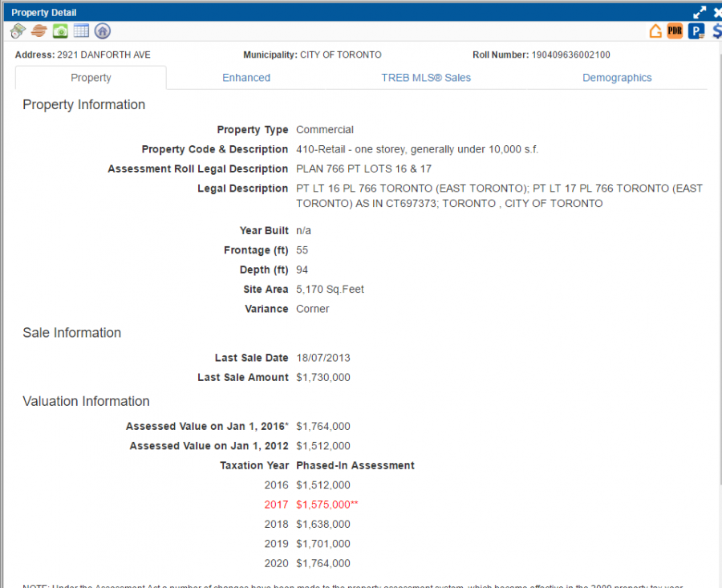
Task: Click the 410-Retail property code description
Action: 417,149
